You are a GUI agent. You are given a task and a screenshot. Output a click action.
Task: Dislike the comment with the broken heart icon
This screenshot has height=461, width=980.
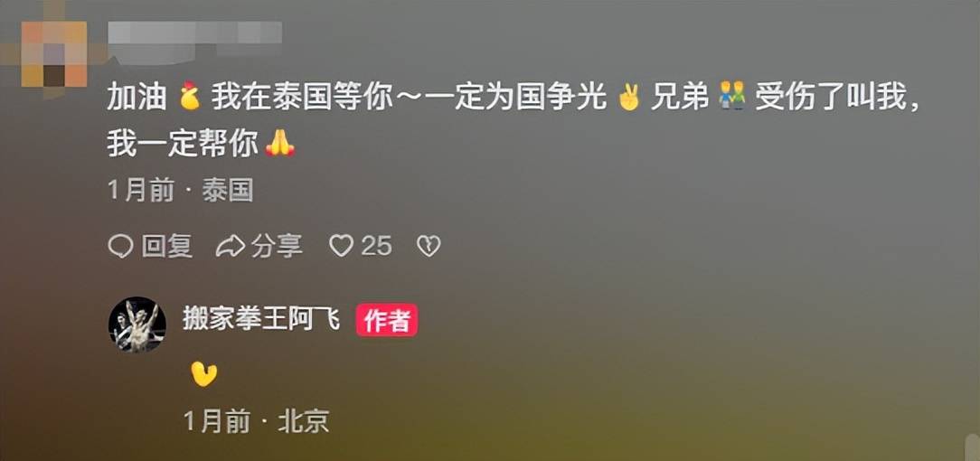pos(429,246)
